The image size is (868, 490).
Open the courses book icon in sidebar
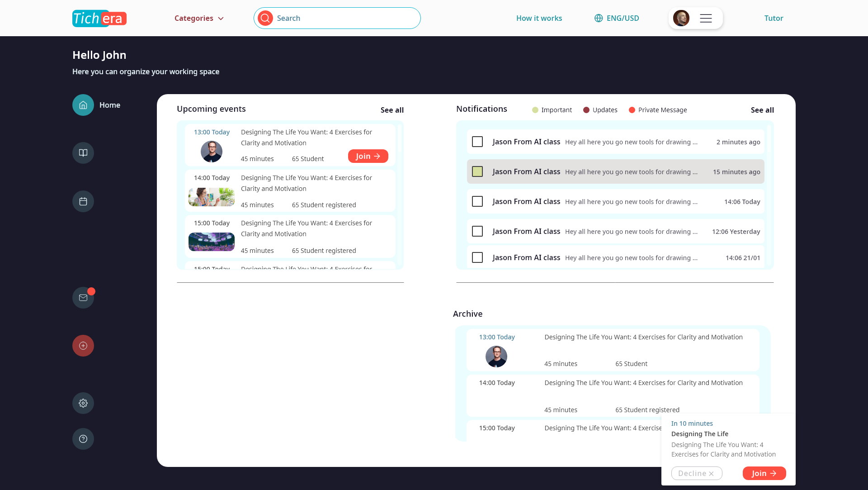[83, 153]
